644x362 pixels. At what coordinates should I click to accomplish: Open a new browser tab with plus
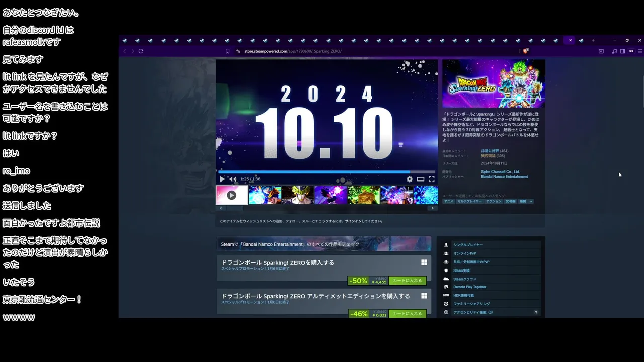point(593,40)
